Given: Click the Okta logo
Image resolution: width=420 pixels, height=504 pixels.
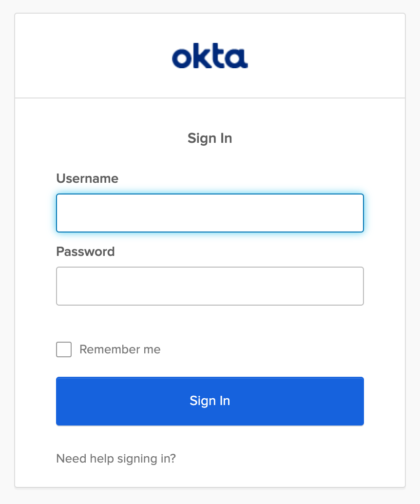Looking at the screenshot, I should click(210, 57).
